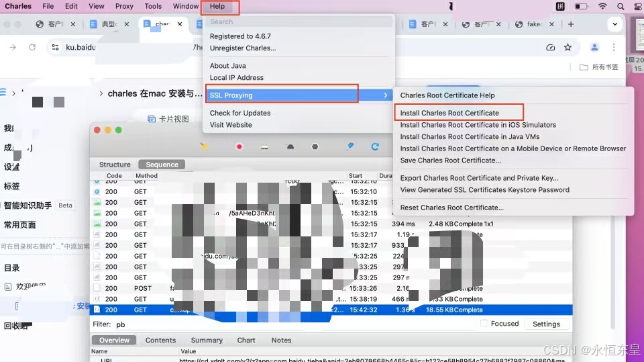644x362 pixels.
Task: Click the input method icon in menu bar
Action: point(560,6)
